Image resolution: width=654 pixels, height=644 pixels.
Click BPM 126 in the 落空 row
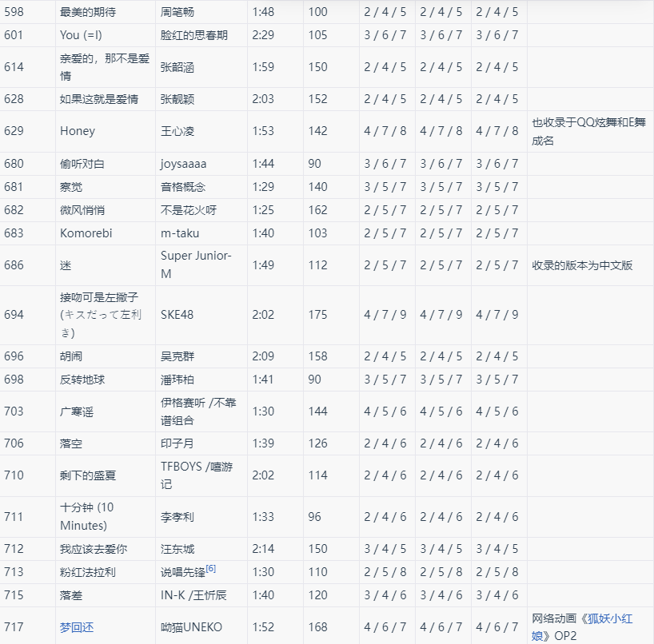click(x=318, y=443)
